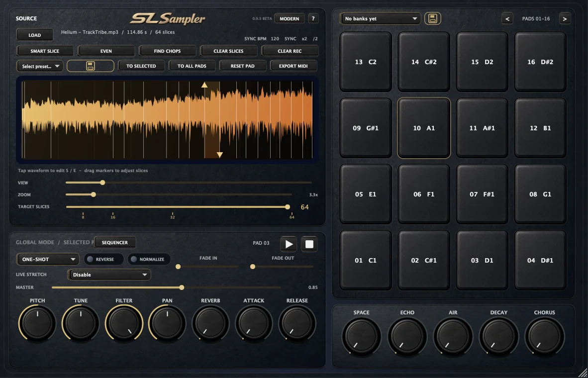Click the ECHO effect knob
The height and width of the screenshot is (378, 588).
pyautogui.click(x=407, y=336)
